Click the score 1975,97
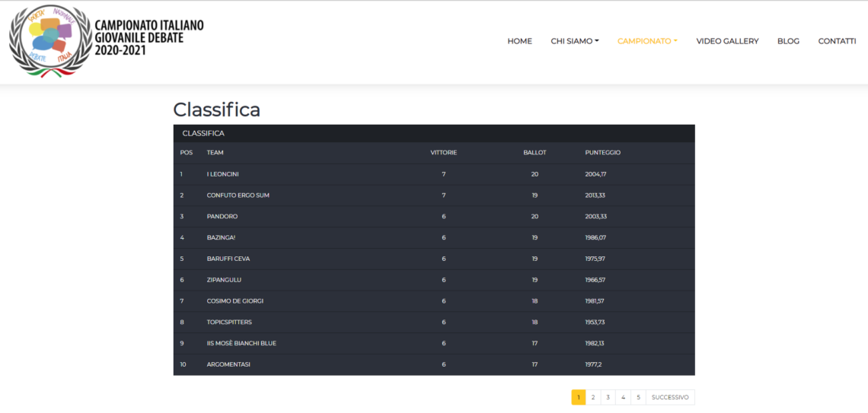Image resolution: width=868 pixels, height=413 pixels. point(595,259)
